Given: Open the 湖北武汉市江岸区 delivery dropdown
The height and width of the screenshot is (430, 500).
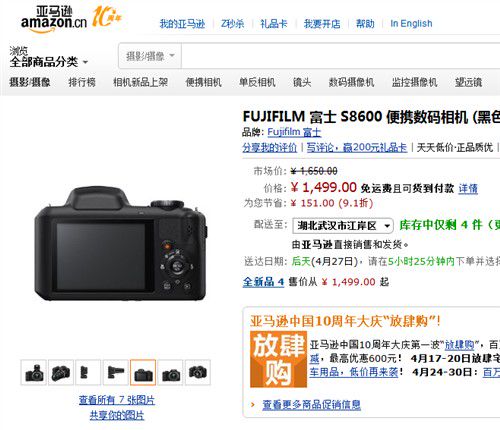Looking at the screenshot, I should click(x=343, y=226).
